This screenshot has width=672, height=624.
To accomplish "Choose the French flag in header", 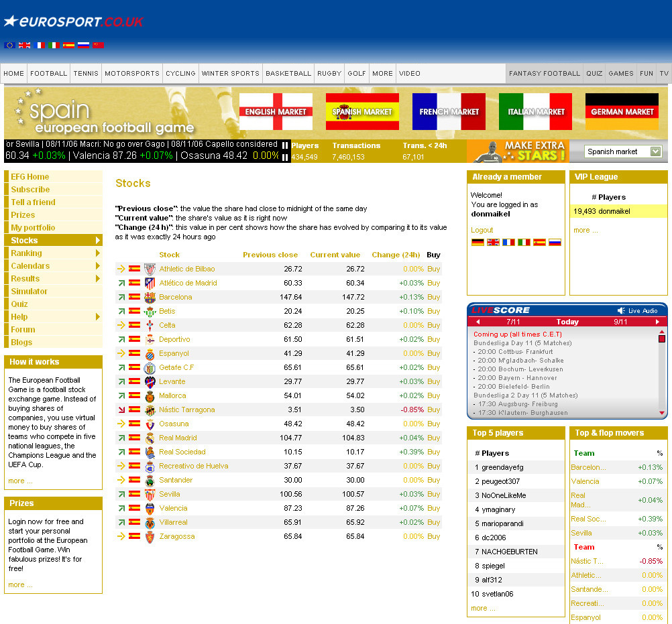I will point(39,45).
